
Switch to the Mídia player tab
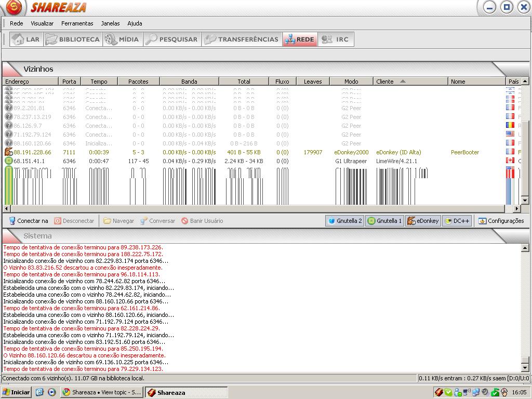[x=122, y=39]
